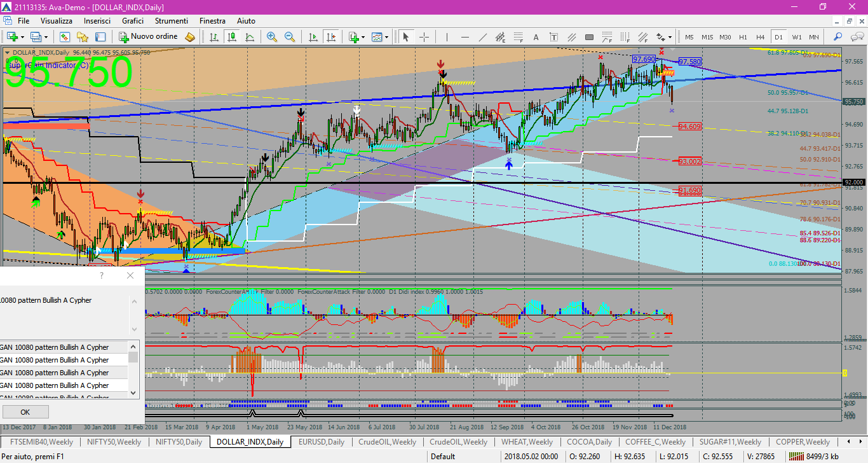Toggle the Terminal panel icon

click(101, 37)
